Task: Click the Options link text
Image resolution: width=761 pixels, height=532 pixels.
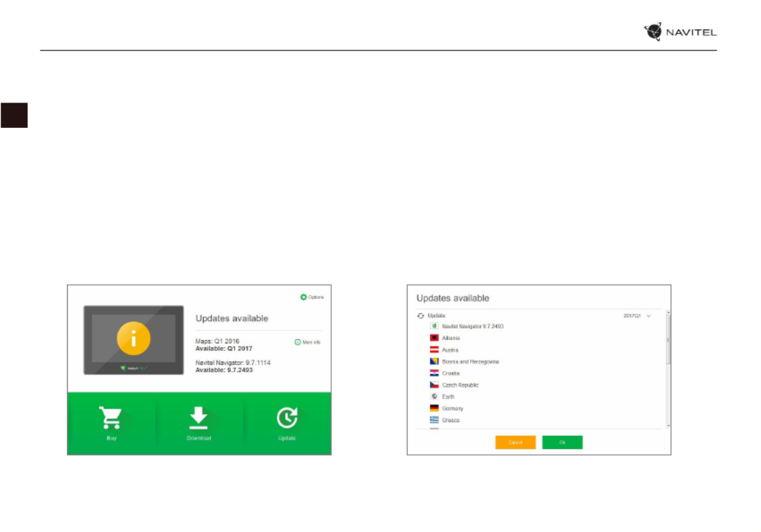Action: (316, 297)
